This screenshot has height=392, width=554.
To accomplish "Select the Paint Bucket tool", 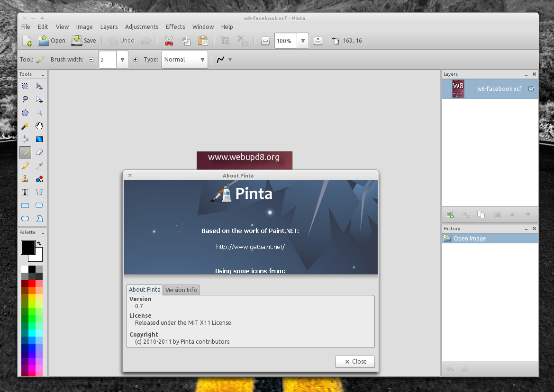I will (25, 139).
